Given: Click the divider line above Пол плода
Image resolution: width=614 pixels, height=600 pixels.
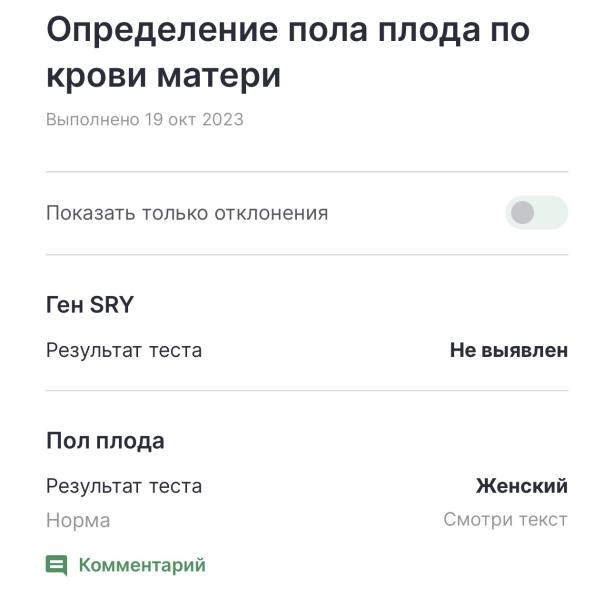Looking at the screenshot, I should coord(307,390).
